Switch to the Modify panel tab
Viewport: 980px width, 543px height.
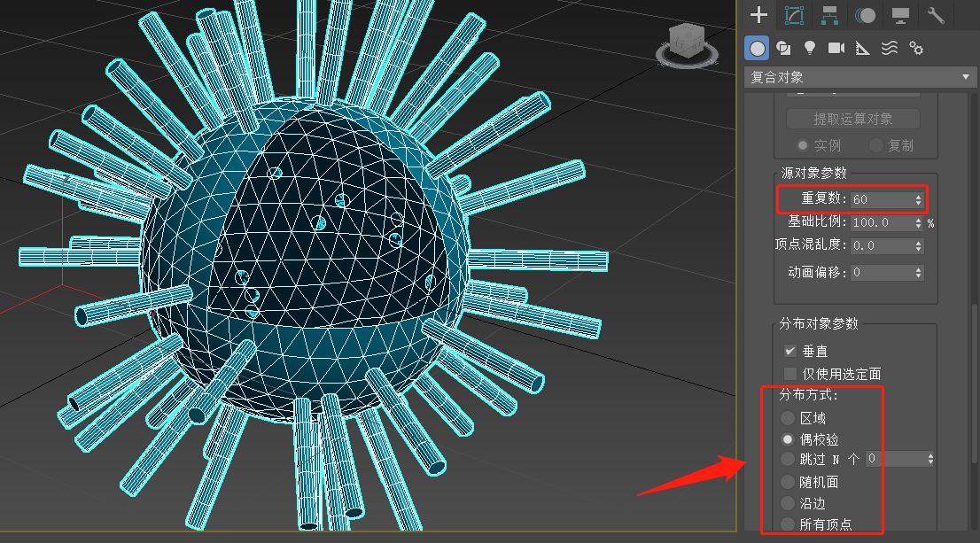point(794,15)
